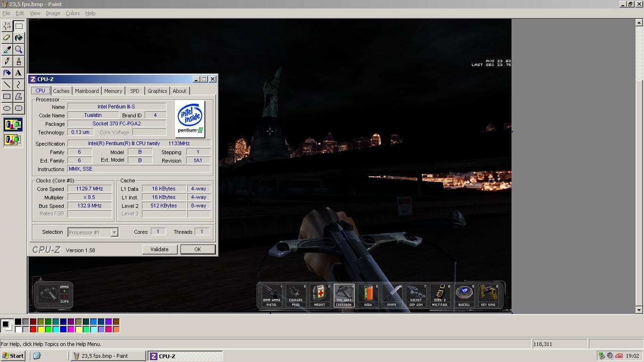Switch to the Memory tab in CPU-Z
Screen dimensions: 644x362
pyautogui.click(x=113, y=91)
